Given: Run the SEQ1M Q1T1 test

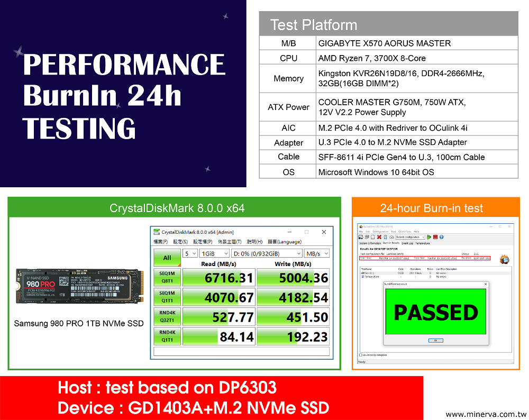Looking at the screenshot, I should point(167,297).
